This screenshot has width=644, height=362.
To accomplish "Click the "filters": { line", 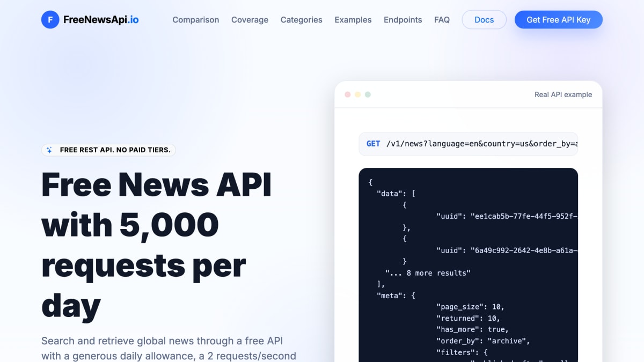I will coord(462,352).
